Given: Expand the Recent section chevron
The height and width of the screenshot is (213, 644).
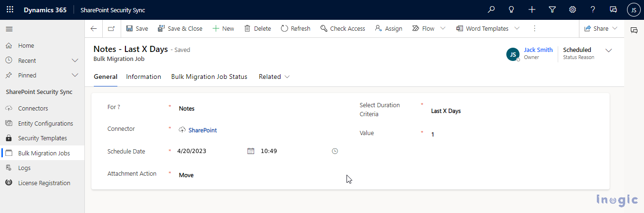Looking at the screenshot, I should pos(74,60).
